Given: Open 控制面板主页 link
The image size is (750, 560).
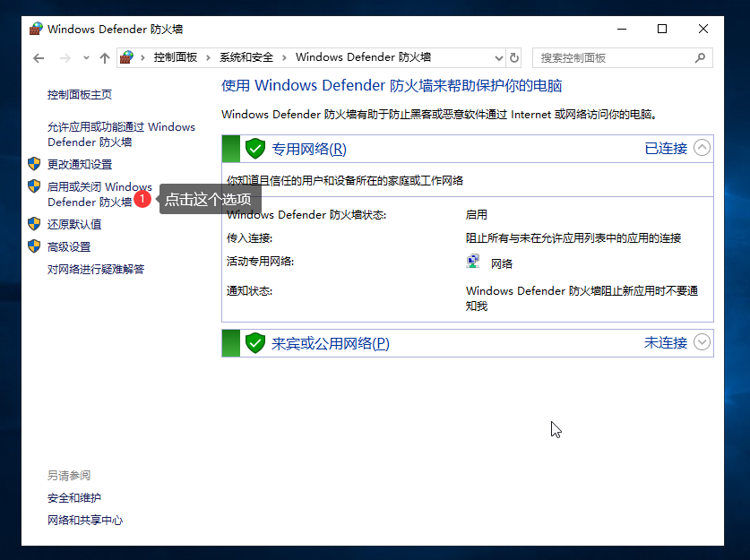Looking at the screenshot, I should [x=80, y=95].
